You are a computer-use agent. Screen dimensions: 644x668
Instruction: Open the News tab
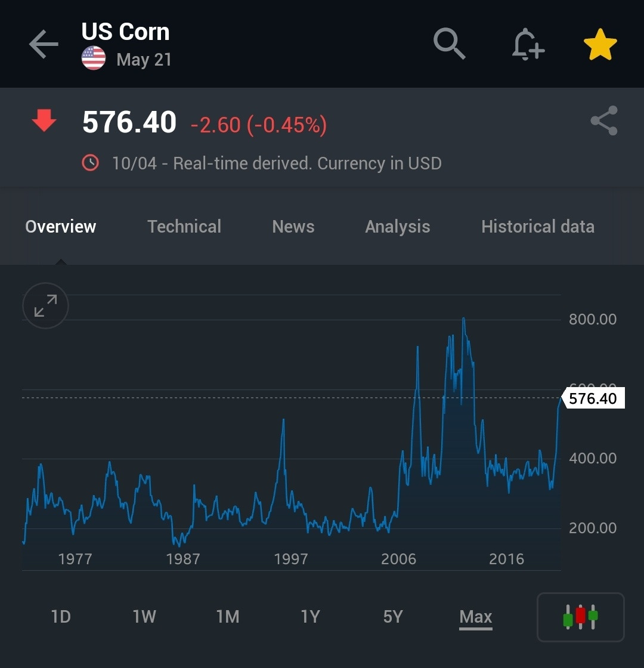[x=293, y=227]
